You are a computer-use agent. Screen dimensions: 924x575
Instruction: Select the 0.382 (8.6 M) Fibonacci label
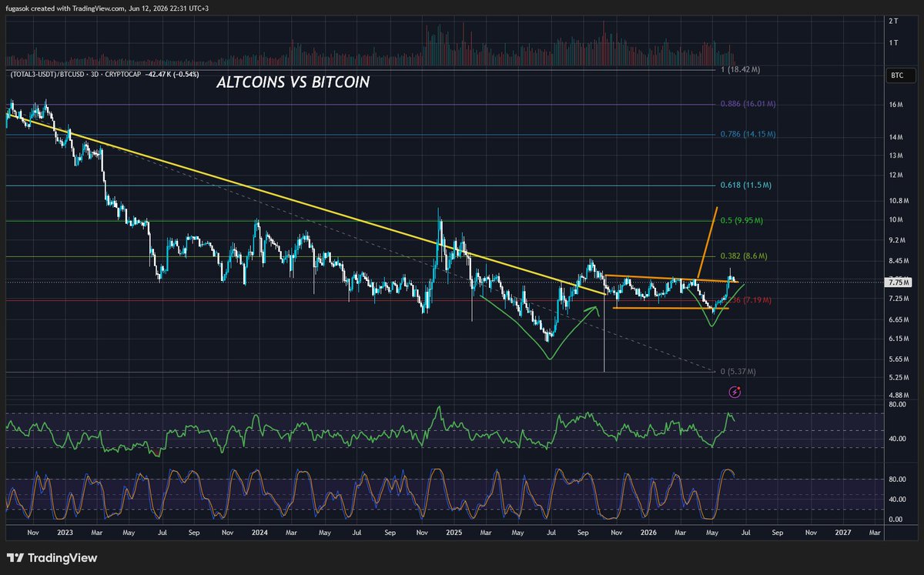745,256
